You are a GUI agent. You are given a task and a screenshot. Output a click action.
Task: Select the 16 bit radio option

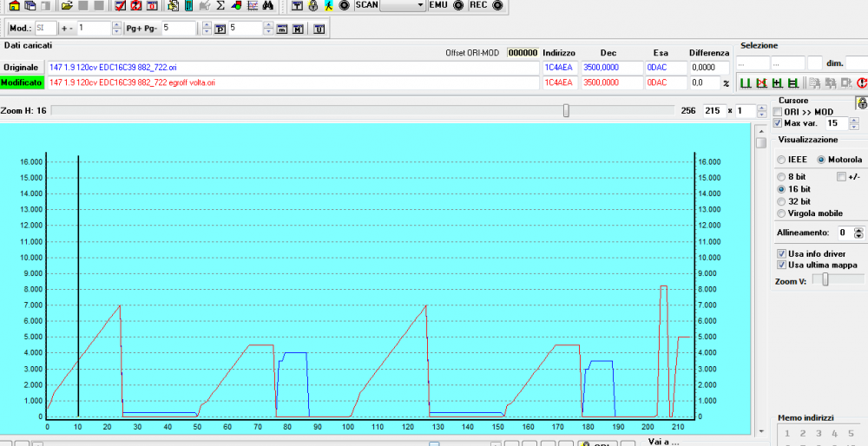point(781,189)
